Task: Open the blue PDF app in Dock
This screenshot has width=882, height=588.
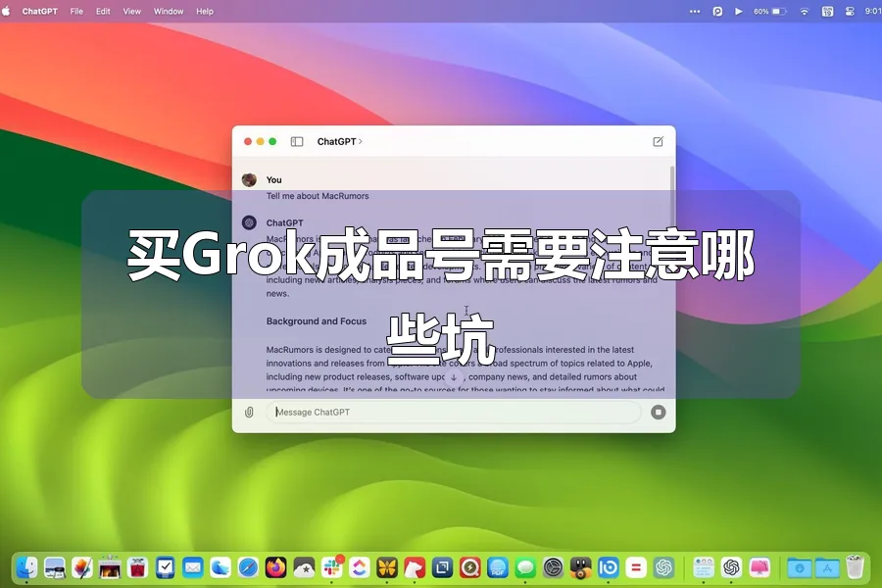Action: (x=498, y=567)
